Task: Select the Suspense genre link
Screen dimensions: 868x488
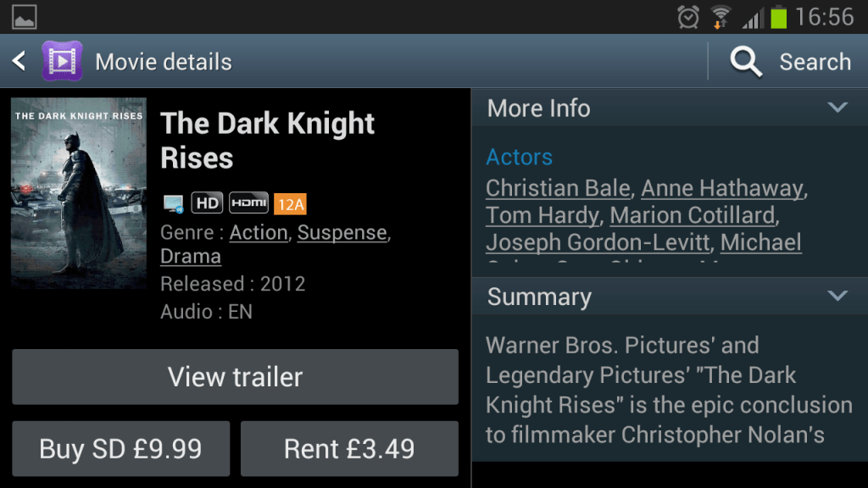Action: 342,231
